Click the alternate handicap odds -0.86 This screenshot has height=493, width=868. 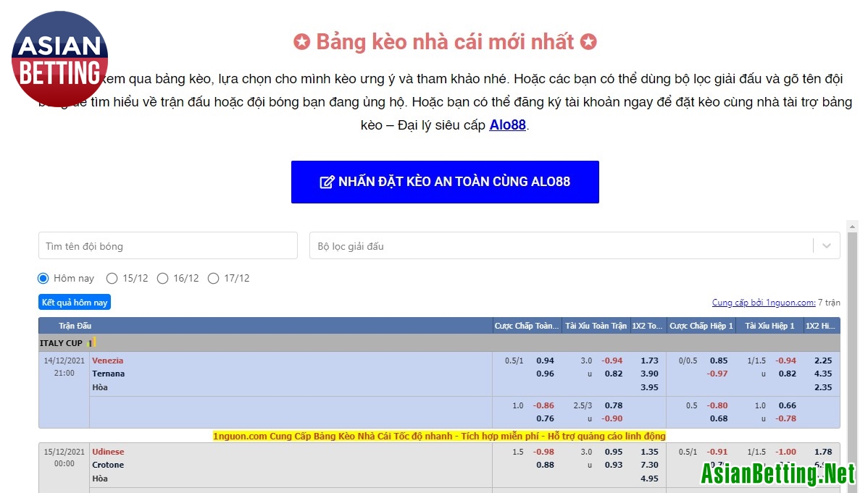point(543,405)
